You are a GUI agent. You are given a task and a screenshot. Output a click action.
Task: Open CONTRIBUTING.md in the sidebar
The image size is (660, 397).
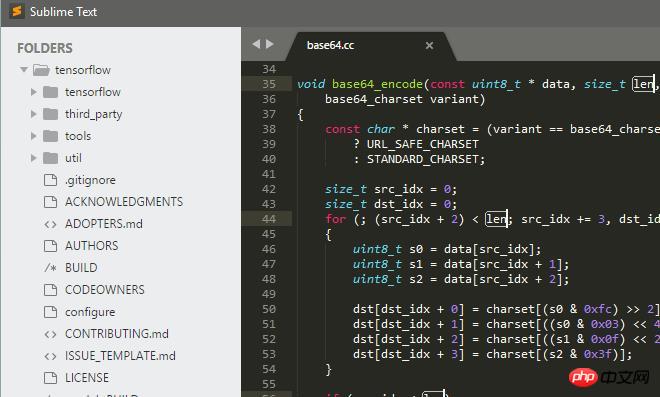[x=117, y=333]
